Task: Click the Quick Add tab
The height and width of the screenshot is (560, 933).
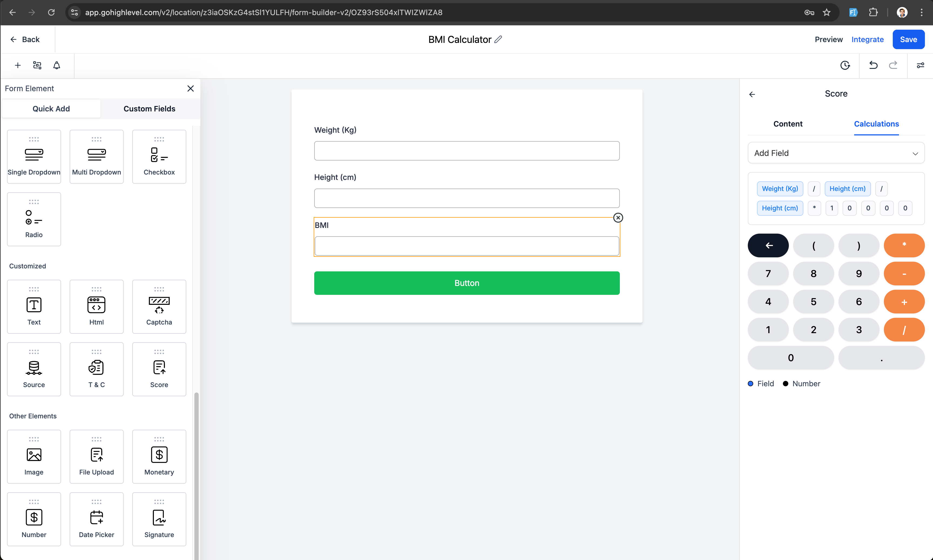Action: click(51, 108)
